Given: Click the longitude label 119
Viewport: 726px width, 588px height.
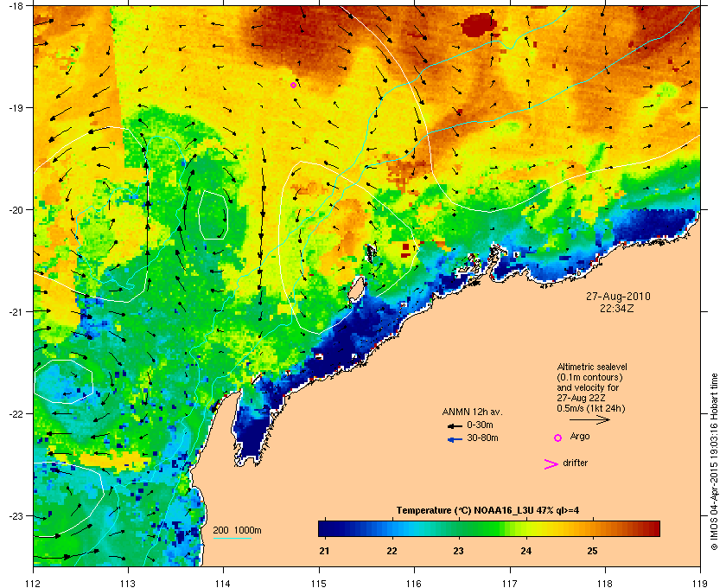Looking at the screenshot, I should tap(700, 583).
